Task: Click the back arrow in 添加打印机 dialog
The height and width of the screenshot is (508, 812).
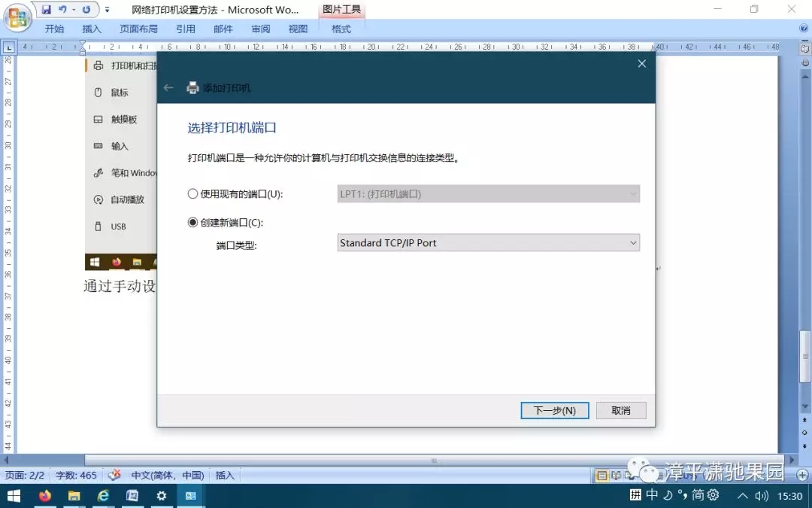Action: (x=168, y=87)
